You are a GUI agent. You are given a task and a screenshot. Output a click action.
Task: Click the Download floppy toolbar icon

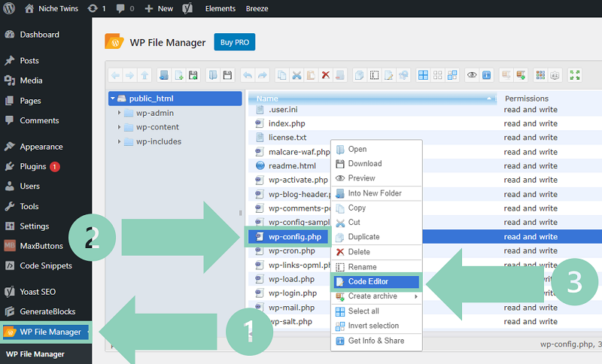pyautogui.click(x=228, y=75)
